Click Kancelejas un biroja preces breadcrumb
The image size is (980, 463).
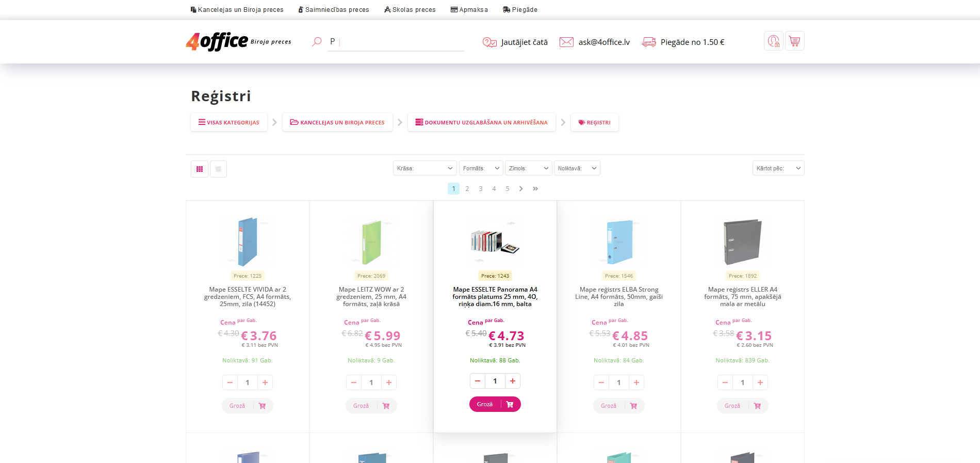coord(337,122)
